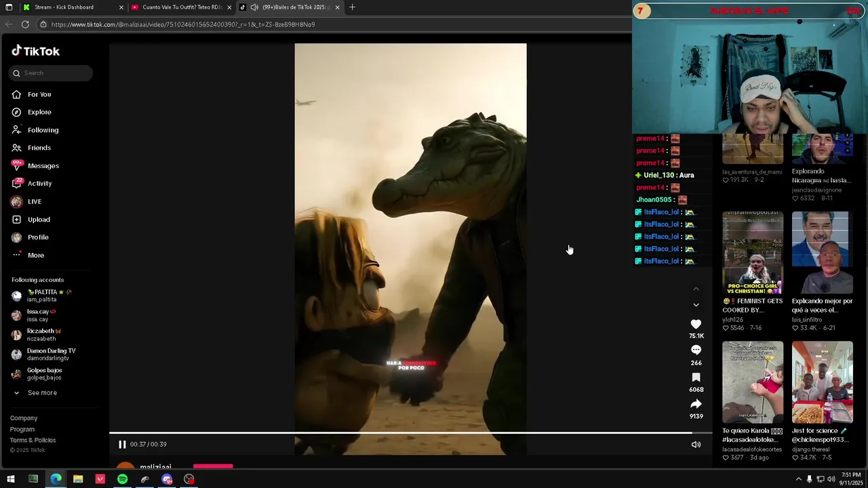This screenshot has height=488, width=868.
Task: Open the Te quiero Karola video thumbnail
Action: click(x=753, y=382)
